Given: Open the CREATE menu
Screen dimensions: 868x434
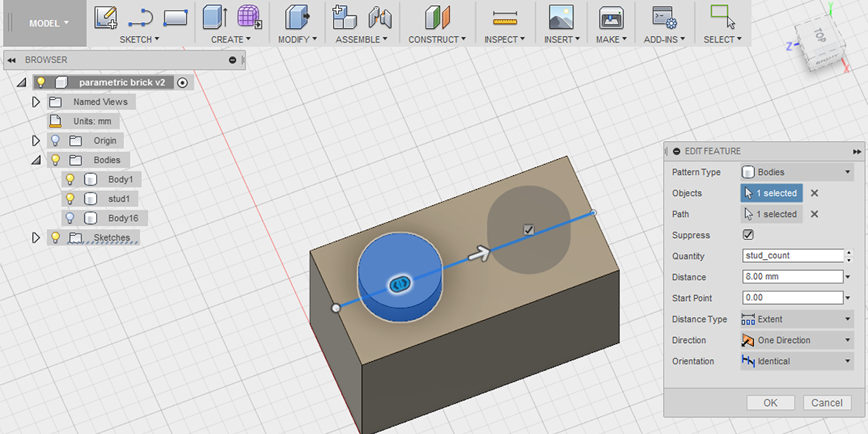Looking at the screenshot, I should pos(231,39).
